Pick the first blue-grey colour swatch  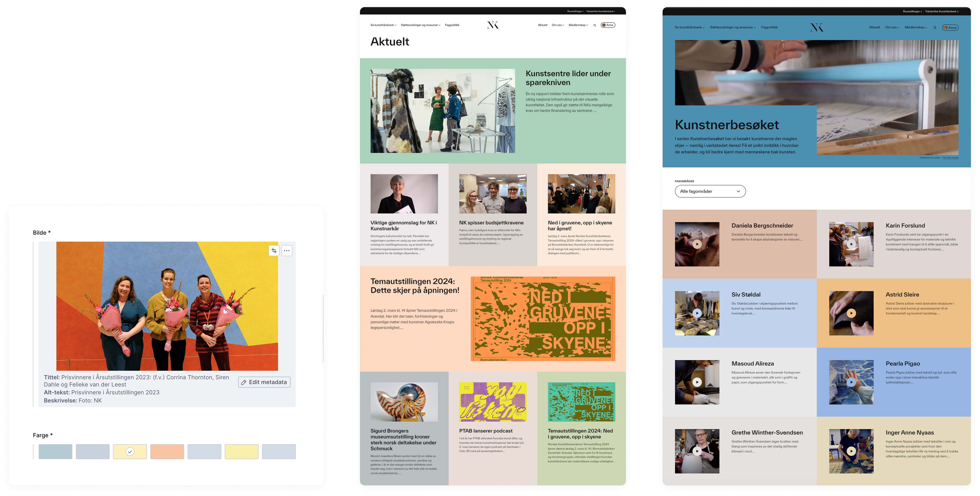click(55, 452)
